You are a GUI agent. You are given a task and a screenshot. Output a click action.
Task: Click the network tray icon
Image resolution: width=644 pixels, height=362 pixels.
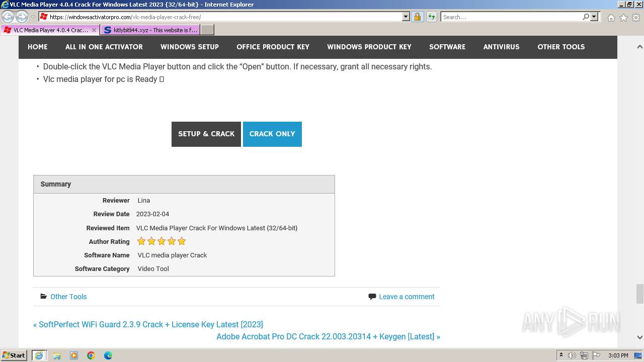click(584, 355)
